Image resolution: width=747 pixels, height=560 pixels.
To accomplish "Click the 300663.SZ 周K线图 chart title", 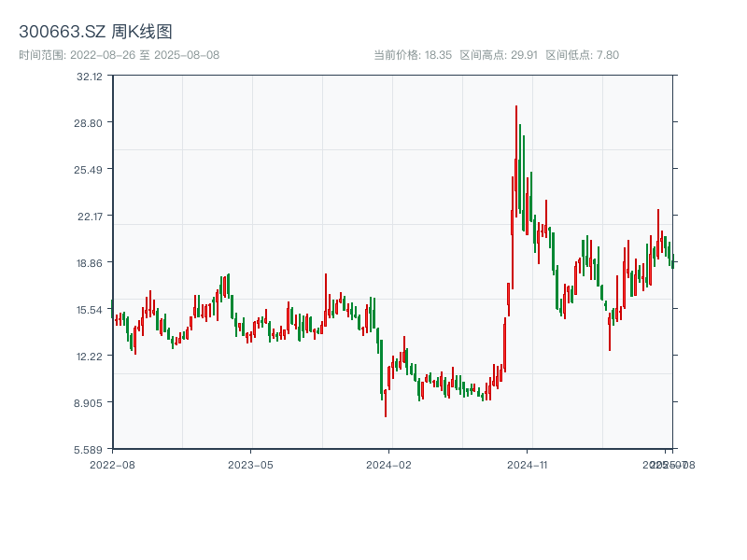I will click(x=95, y=32).
